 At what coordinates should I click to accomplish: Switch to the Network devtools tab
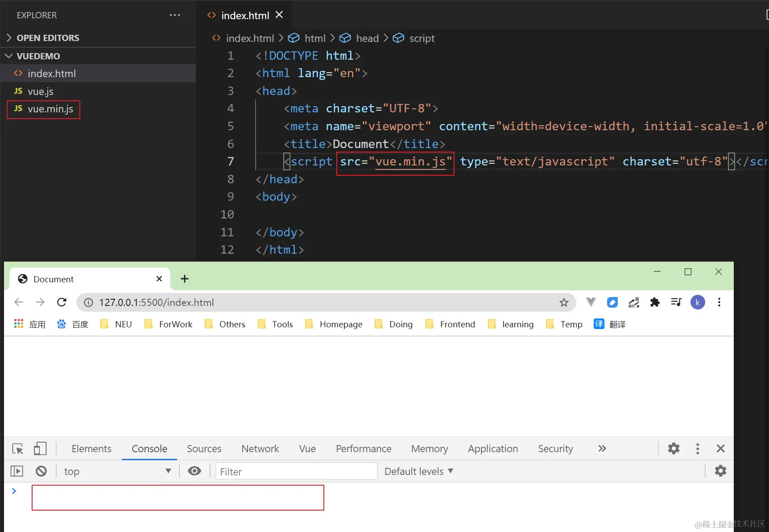coord(260,449)
